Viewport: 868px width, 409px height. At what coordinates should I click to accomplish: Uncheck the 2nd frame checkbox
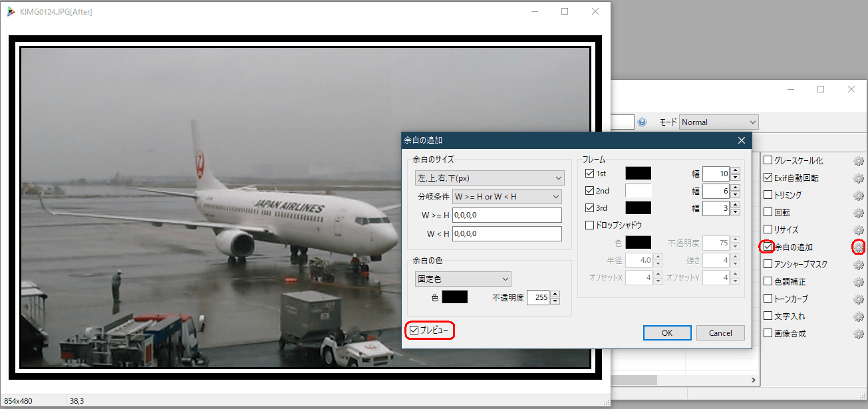click(x=589, y=191)
